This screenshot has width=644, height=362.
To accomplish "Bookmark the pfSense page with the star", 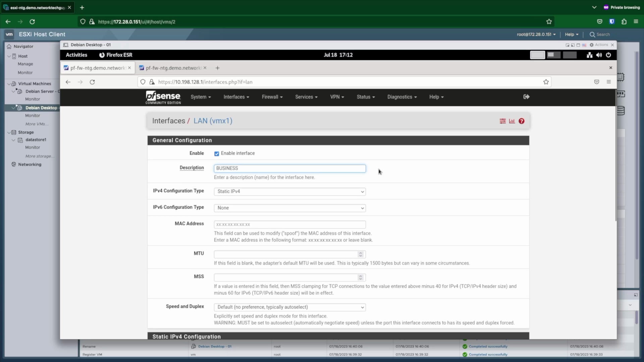I will coord(546,82).
